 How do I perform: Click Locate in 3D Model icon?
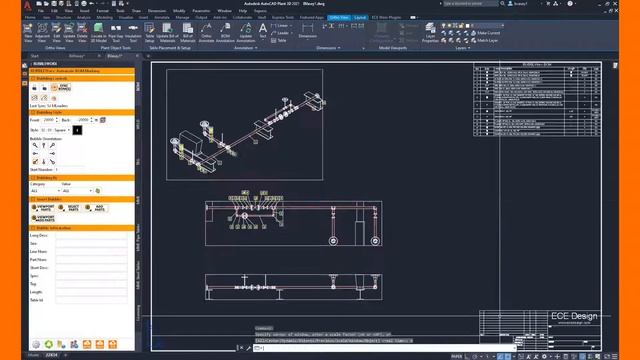(x=98, y=33)
